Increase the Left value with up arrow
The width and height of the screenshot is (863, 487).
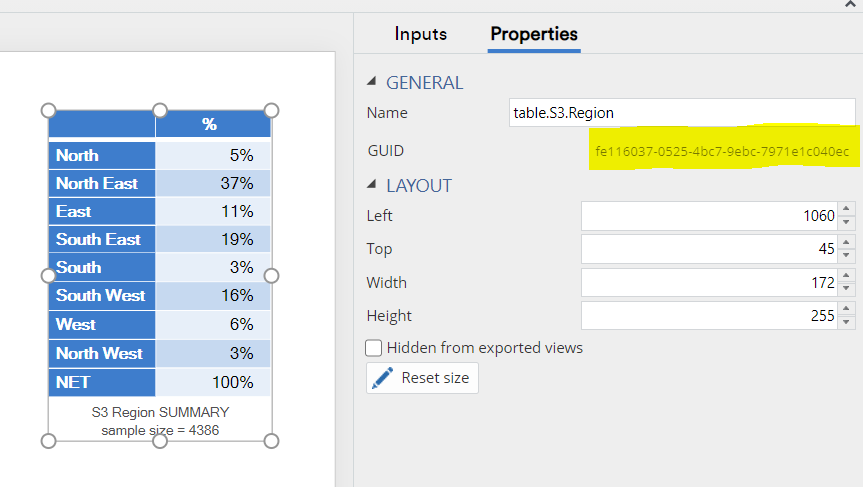(x=847, y=210)
